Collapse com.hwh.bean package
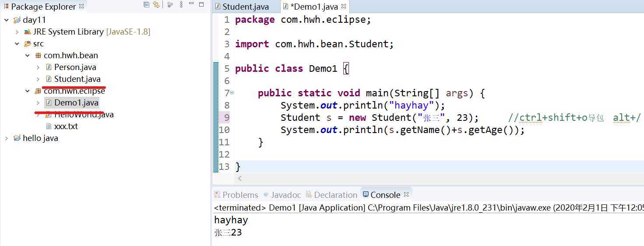The image size is (644, 246). [x=27, y=56]
